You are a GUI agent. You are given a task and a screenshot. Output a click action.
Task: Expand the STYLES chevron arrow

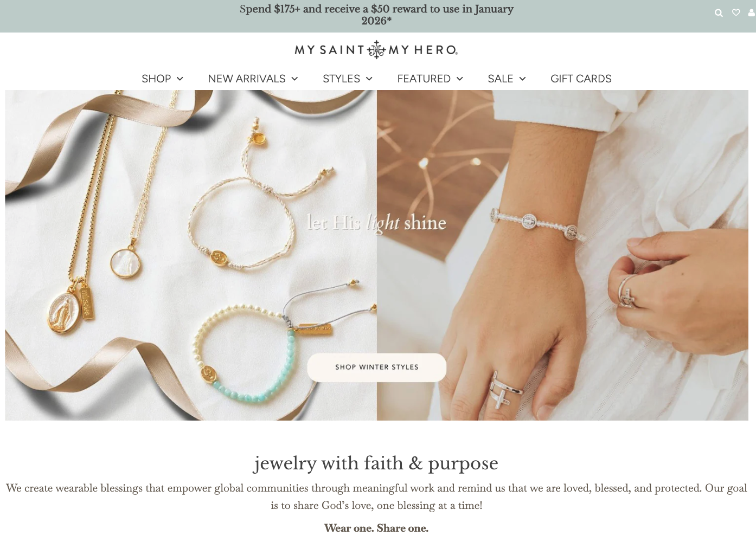369,79
